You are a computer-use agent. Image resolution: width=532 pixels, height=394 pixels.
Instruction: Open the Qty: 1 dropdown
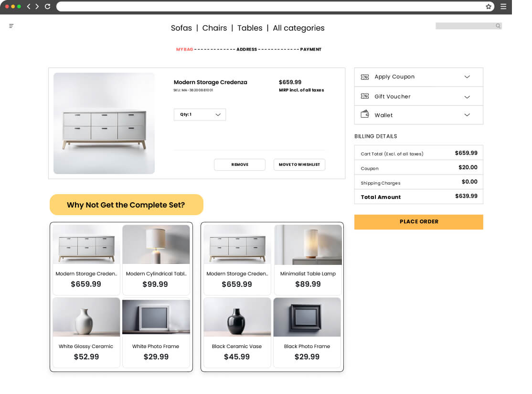pos(200,115)
